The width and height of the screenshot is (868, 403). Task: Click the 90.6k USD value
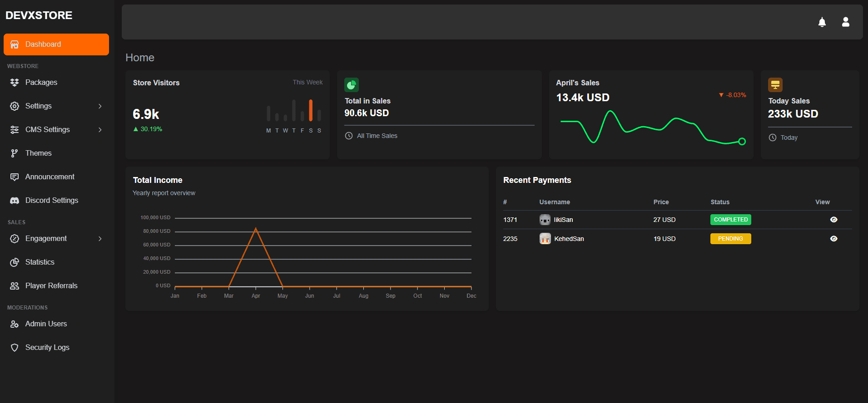367,113
